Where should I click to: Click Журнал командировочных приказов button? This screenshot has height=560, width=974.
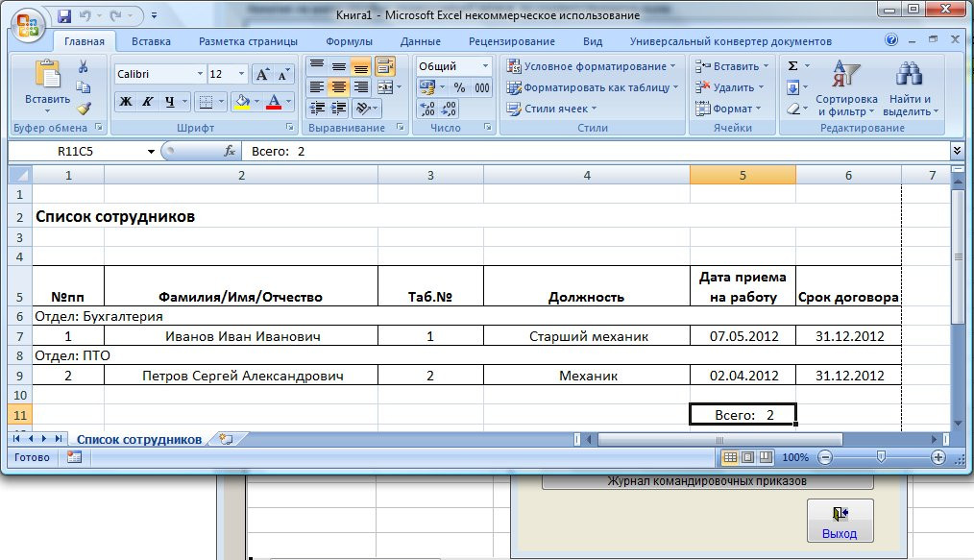[707, 481]
